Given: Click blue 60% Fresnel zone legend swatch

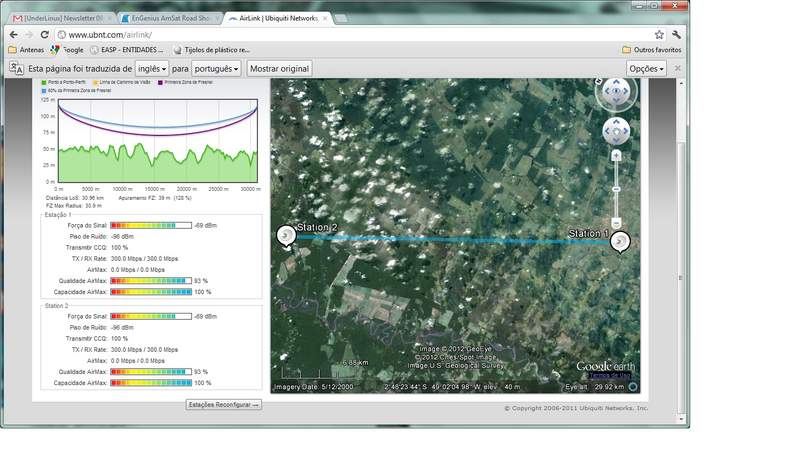Looking at the screenshot, I should [x=44, y=91].
